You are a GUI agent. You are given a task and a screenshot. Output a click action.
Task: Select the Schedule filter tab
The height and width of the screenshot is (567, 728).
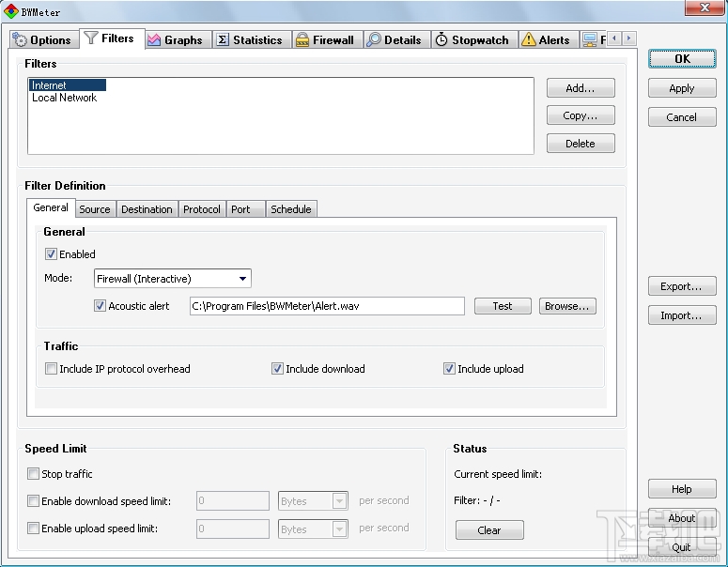[291, 209]
